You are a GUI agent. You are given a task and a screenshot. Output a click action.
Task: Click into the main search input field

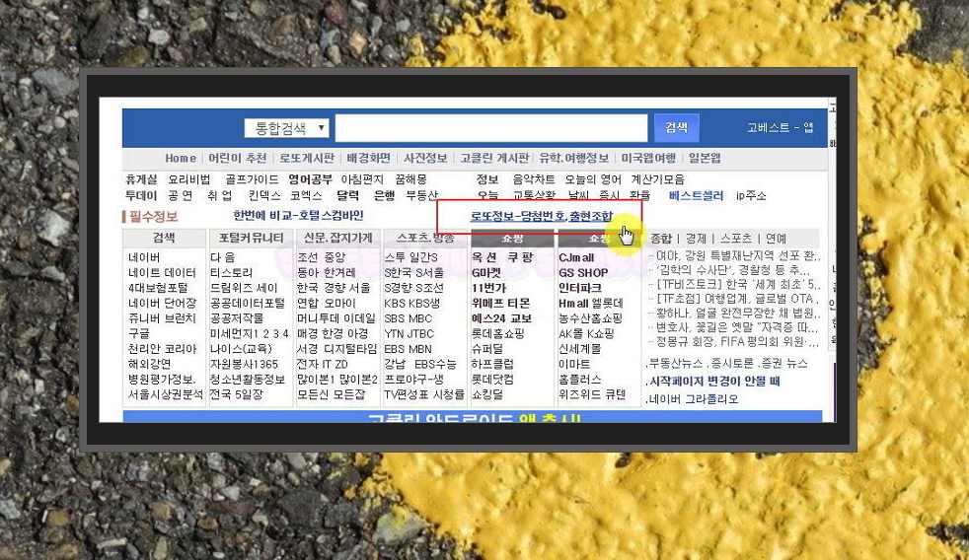coord(491,128)
